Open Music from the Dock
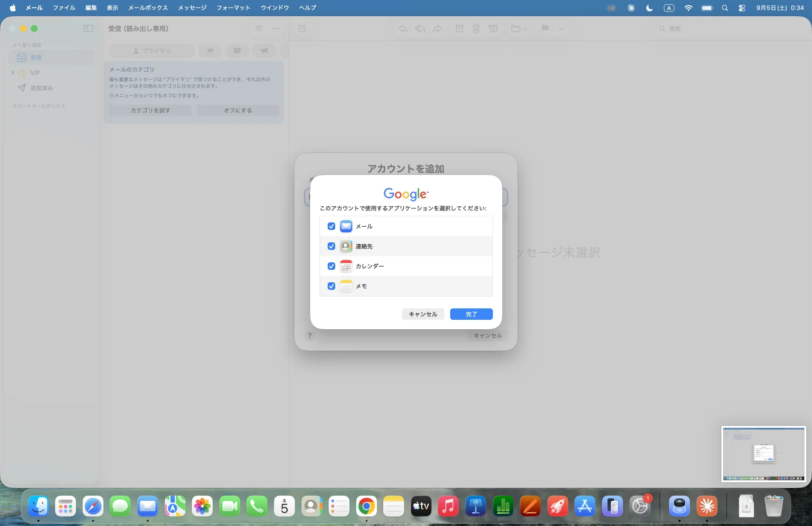Viewport: 812px width, 526px height. pos(448,506)
